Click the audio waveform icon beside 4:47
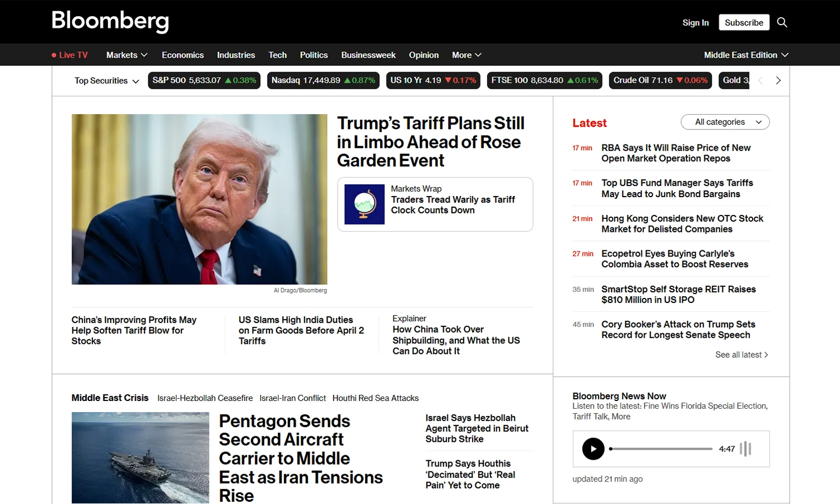This screenshot has height=504, width=840. click(x=745, y=449)
